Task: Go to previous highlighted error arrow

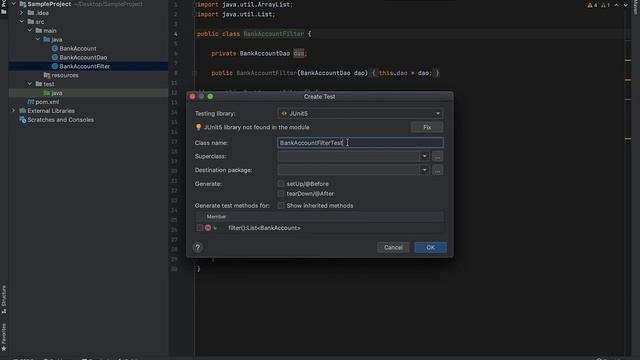Action: 616,5
